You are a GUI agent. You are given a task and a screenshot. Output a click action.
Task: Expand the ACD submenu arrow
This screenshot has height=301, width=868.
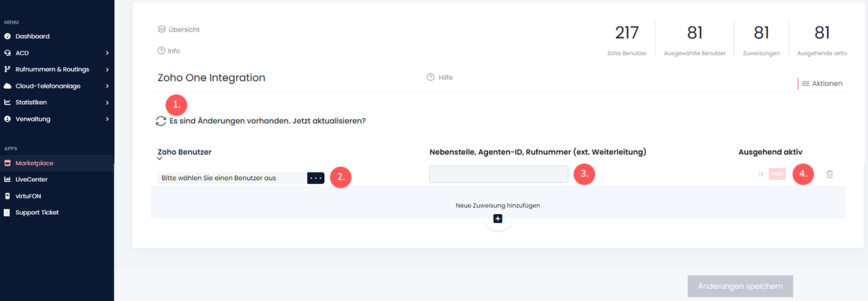pyautogui.click(x=107, y=53)
